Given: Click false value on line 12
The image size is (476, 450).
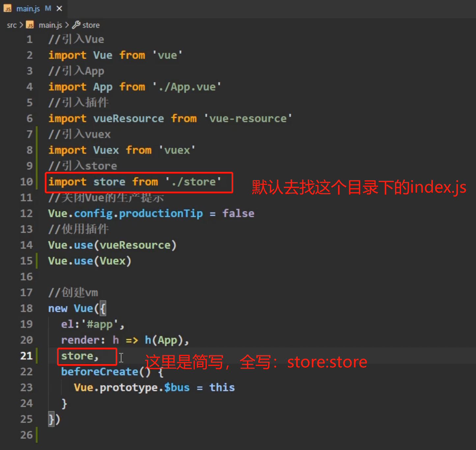Looking at the screenshot, I should (238, 213).
